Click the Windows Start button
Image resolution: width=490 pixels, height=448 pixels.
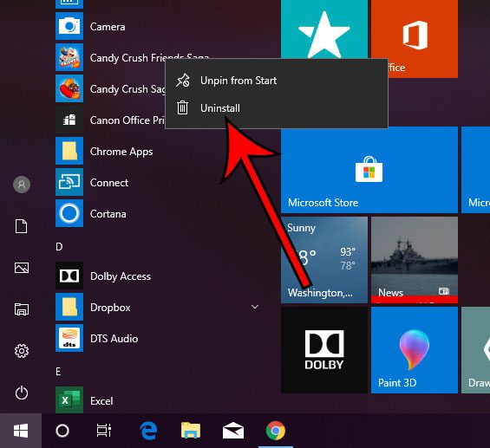(21, 431)
